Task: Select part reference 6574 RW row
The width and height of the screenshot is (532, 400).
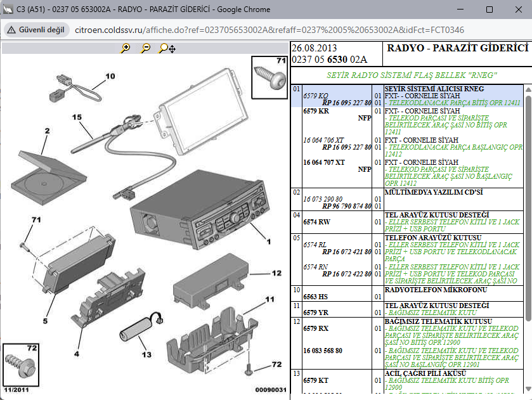Action: [316, 222]
